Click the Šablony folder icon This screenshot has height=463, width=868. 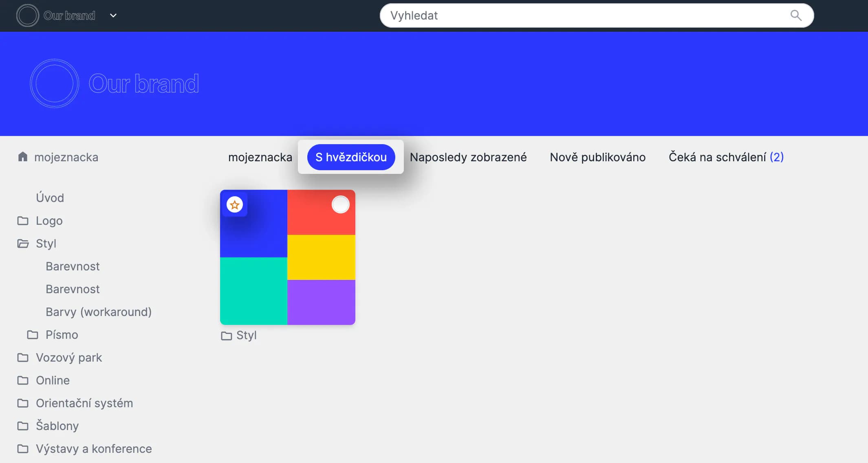(23, 426)
